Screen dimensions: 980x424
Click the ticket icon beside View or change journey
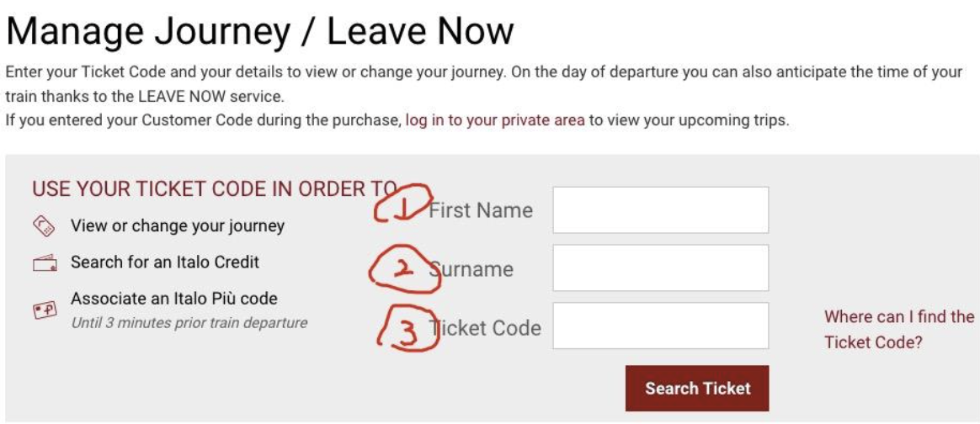tap(45, 226)
